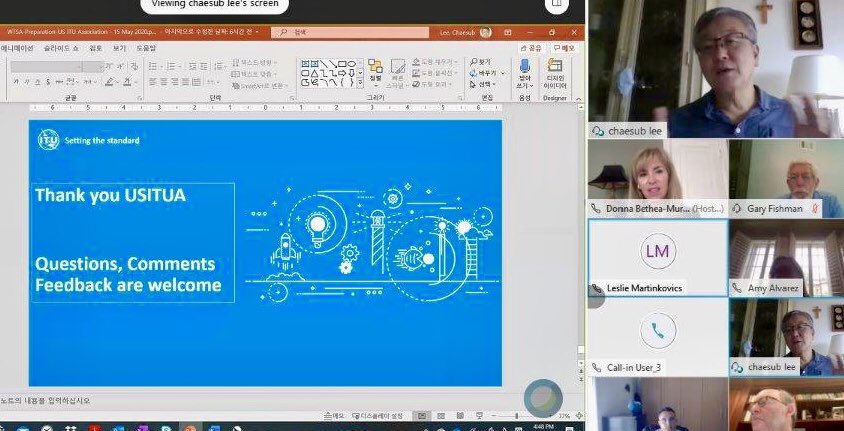Start slide show from status bar icon
The width and height of the screenshot is (844, 431).
click(x=480, y=416)
